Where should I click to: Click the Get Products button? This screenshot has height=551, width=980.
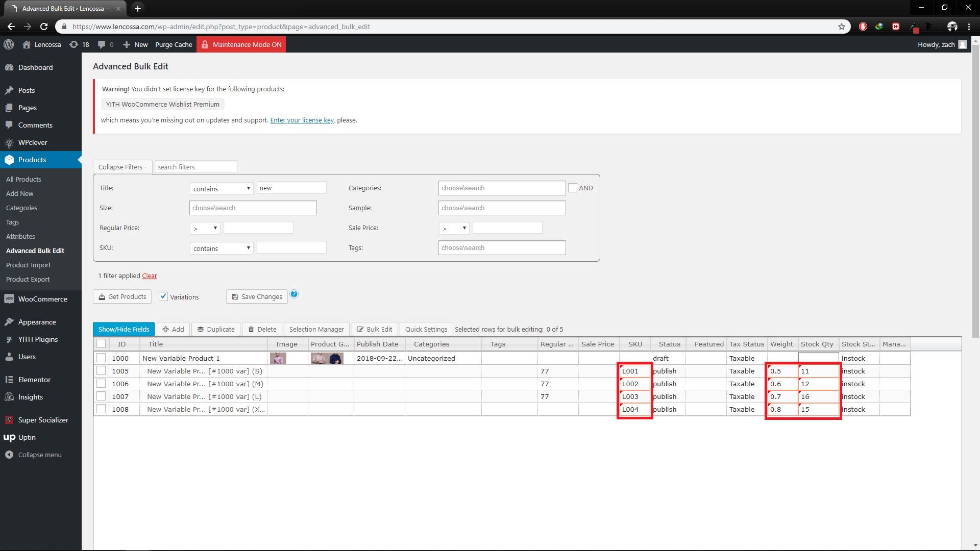point(122,296)
